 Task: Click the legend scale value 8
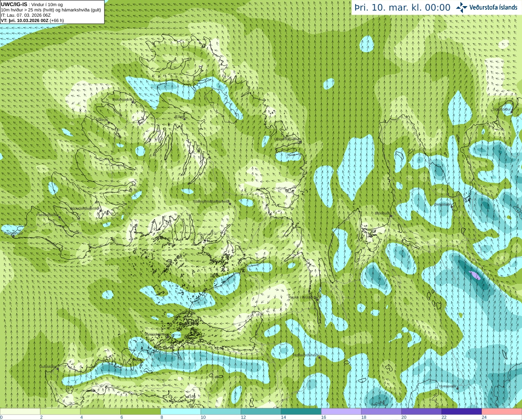point(162,417)
